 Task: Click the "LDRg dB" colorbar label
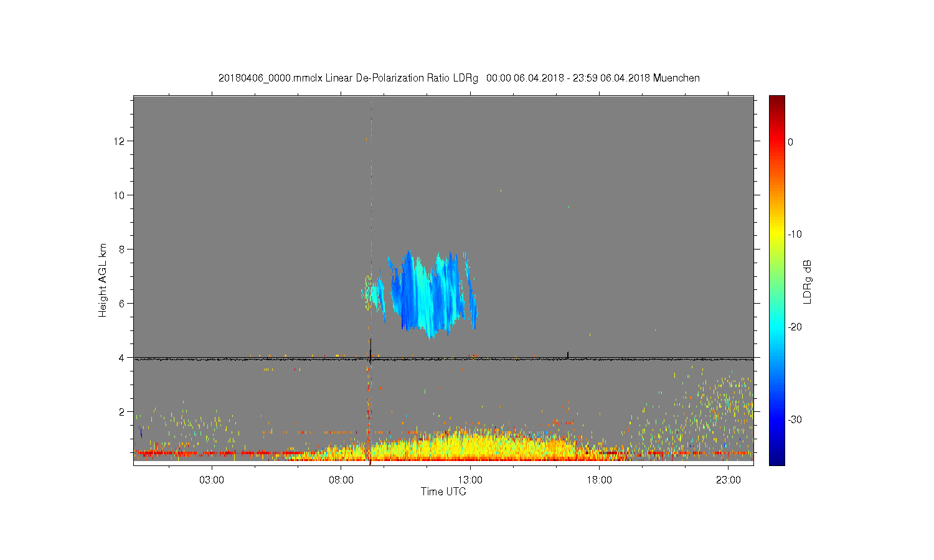click(x=808, y=282)
